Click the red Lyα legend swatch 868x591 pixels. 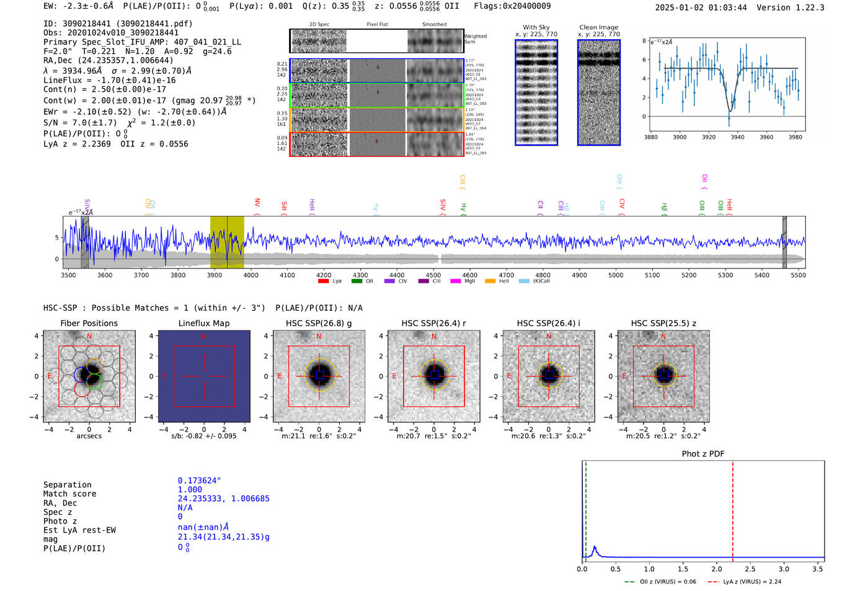323,281
